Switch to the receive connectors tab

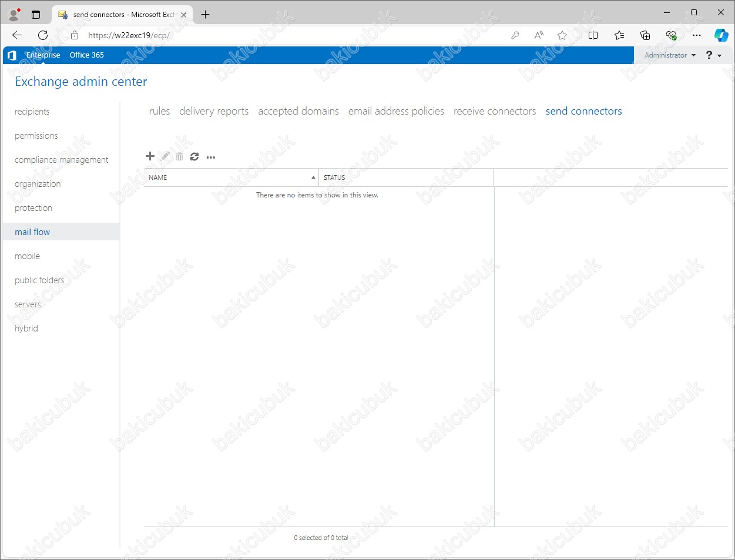(495, 111)
